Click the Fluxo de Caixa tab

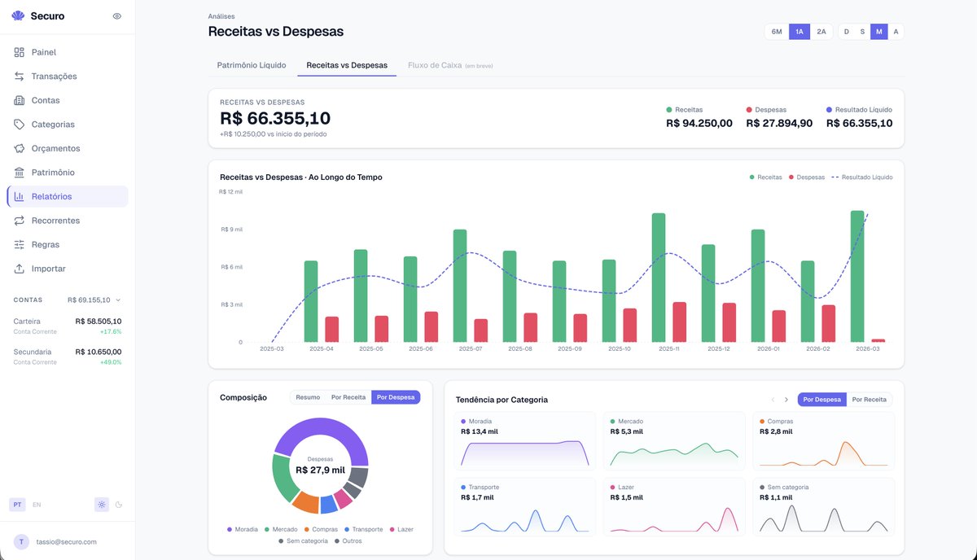(x=450, y=65)
